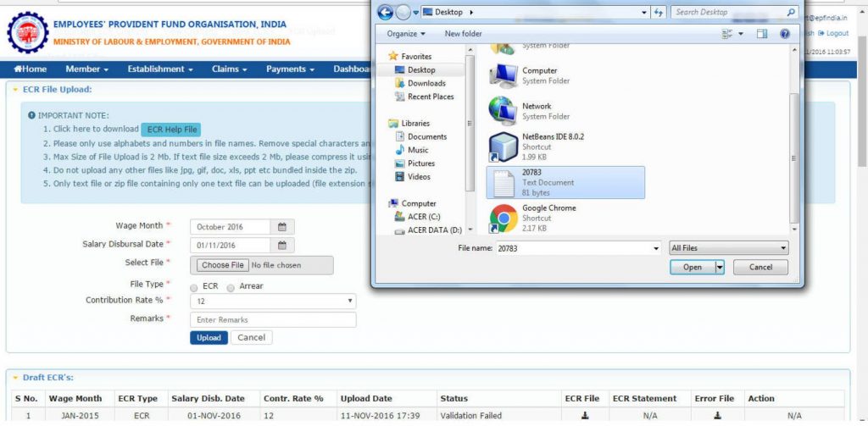Open file dialog help icon
Screen dimensions: 868x426
[784, 34]
